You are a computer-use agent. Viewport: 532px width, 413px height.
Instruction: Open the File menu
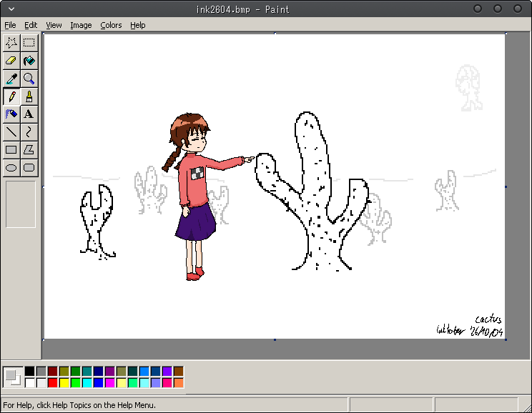click(x=10, y=25)
